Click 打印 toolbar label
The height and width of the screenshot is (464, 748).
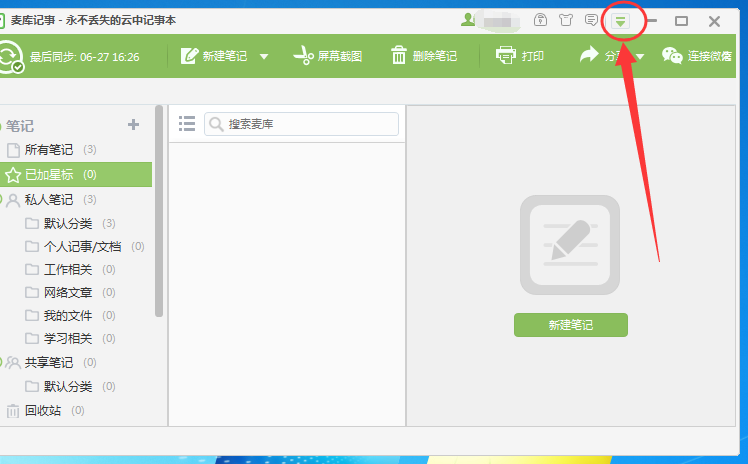[532, 56]
